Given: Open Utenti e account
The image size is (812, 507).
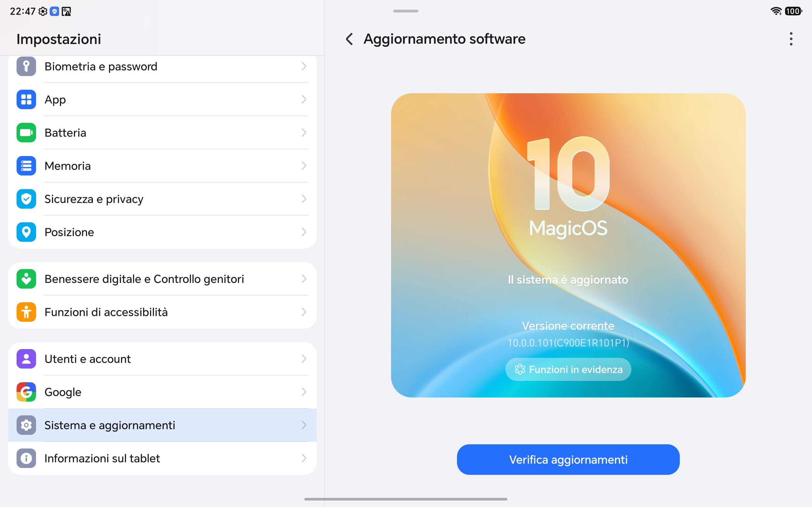Looking at the screenshot, I should pyautogui.click(x=162, y=359).
